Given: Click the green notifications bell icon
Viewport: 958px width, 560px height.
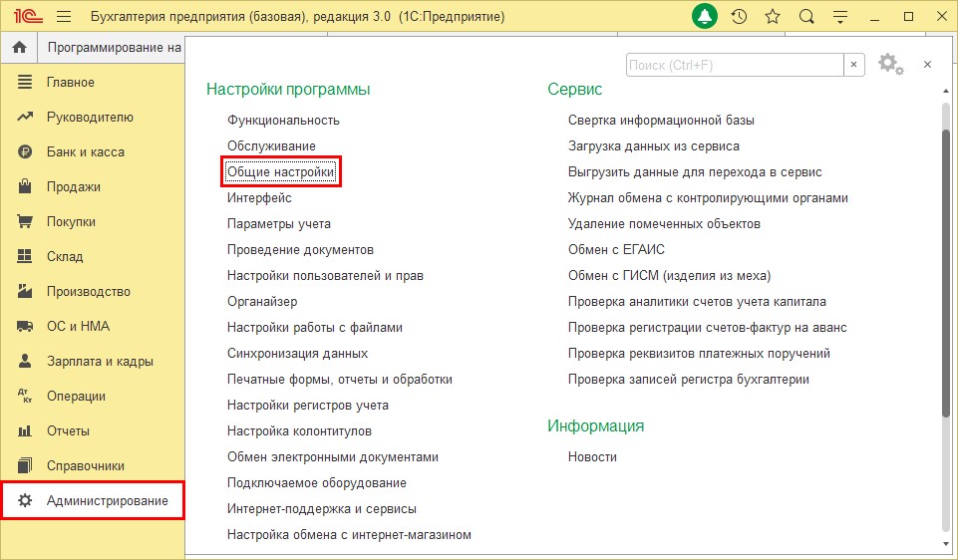Looking at the screenshot, I should pyautogui.click(x=705, y=17).
